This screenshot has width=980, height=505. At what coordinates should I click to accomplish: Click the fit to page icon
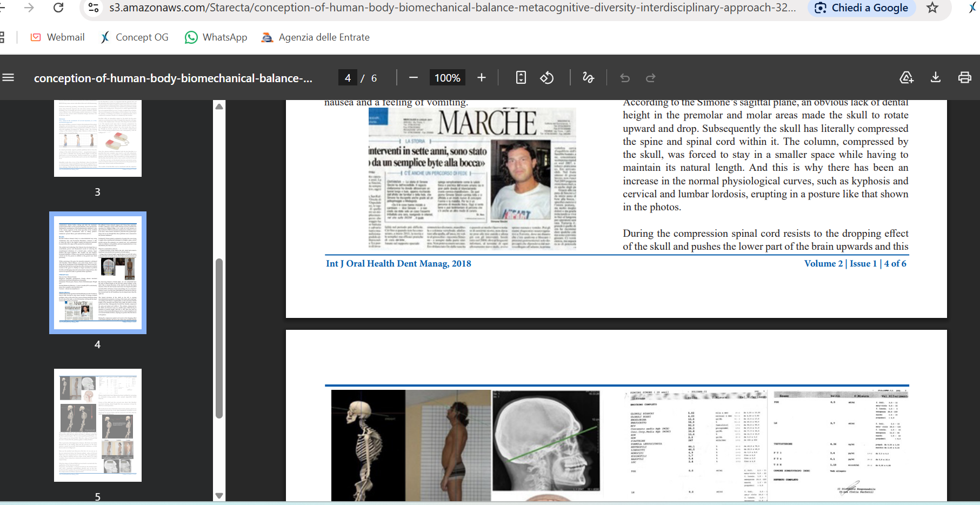521,78
